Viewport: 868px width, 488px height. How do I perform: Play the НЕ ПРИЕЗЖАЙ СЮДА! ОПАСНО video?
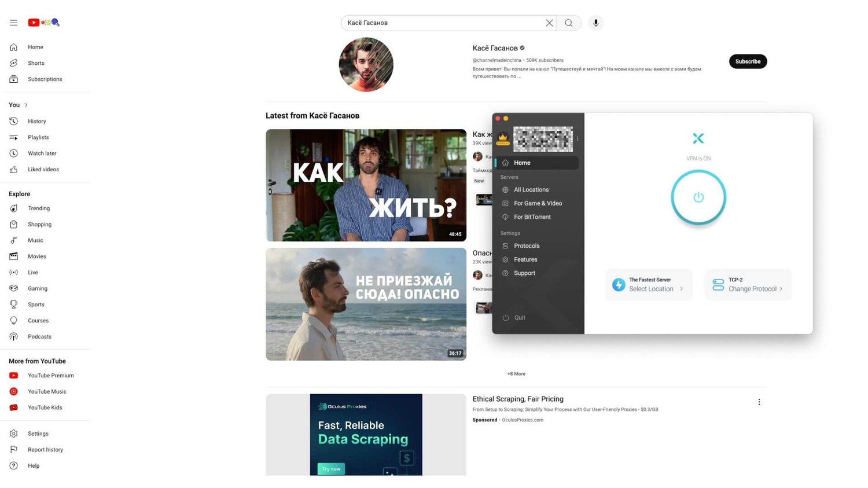point(366,304)
